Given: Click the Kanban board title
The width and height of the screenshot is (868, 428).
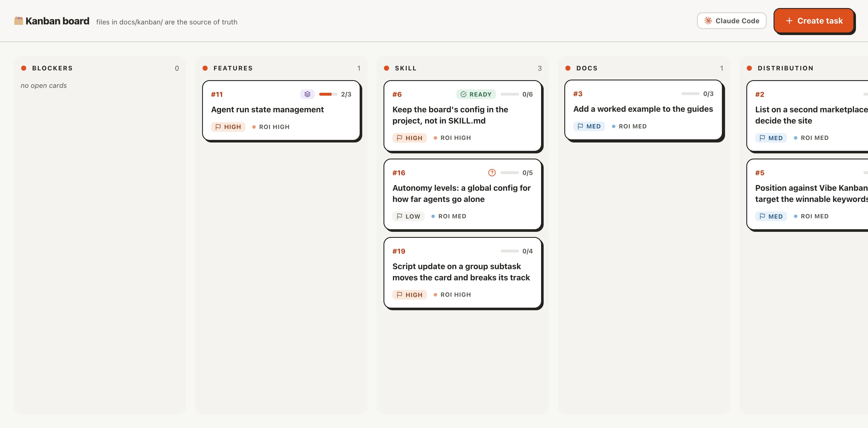Looking at the screenshot, I should point(57,21).
